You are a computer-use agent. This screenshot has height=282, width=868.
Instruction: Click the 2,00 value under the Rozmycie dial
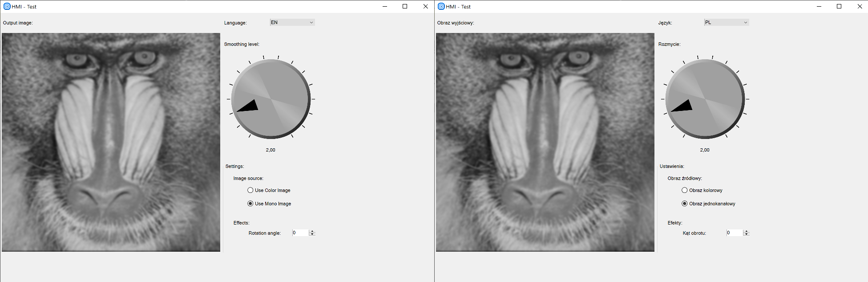[705, 150]
